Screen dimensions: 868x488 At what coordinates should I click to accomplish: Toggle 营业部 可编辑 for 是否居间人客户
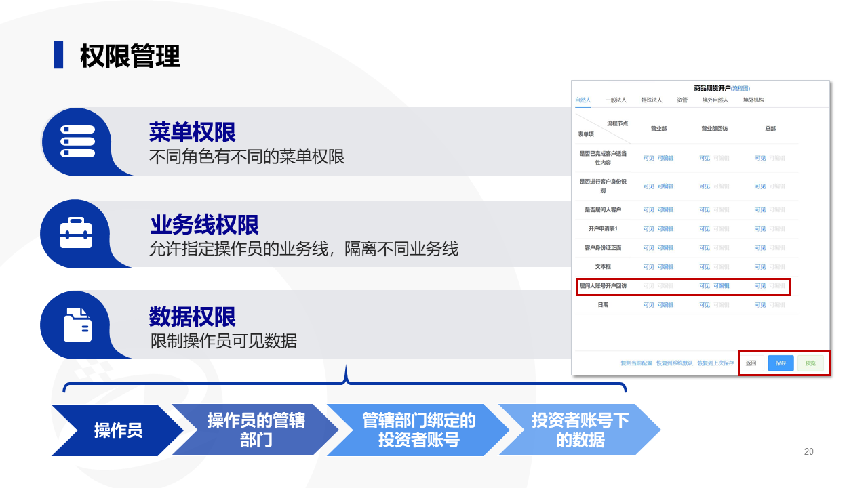[666, 209]
